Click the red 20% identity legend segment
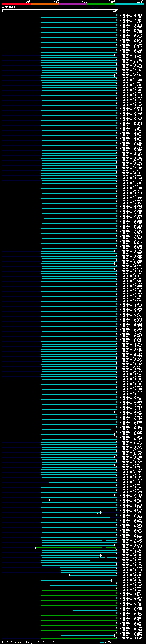Viewport: 146px width, 644px height. tap(16, 4)
